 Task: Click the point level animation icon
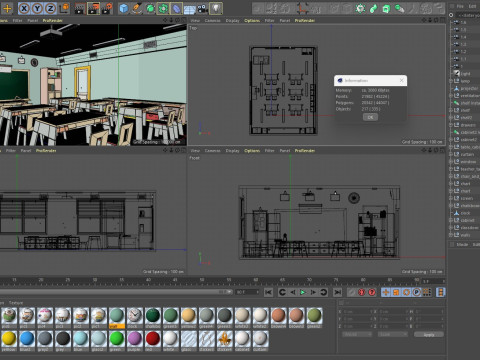pos(427,292)
